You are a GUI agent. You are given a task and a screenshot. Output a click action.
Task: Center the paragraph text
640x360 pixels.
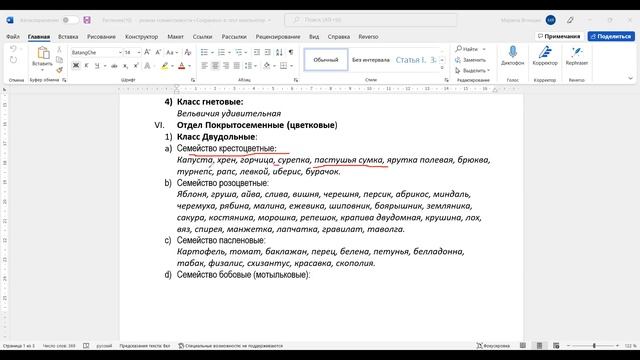215,66
